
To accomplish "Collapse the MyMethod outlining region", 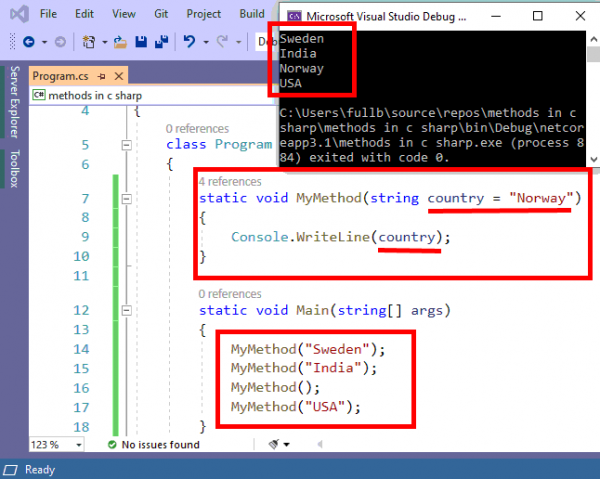I will click(126, 200).
